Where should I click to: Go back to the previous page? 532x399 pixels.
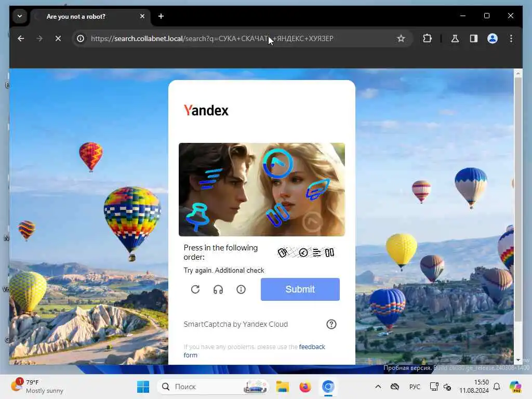click(x=21, y=38)
